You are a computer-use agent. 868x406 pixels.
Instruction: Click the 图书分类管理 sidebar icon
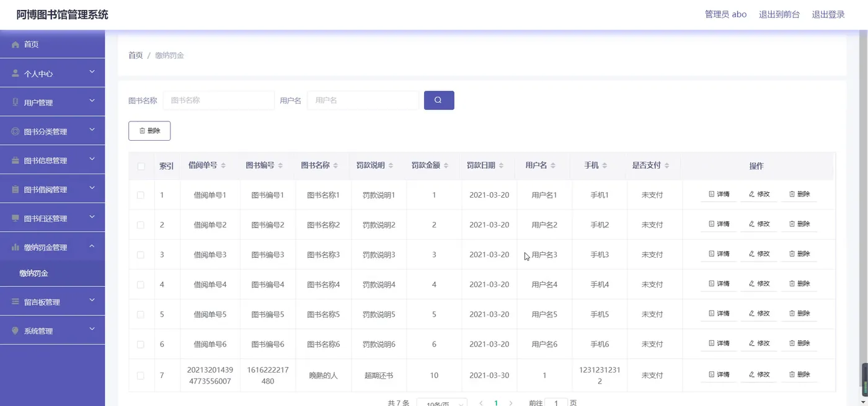(15, 131)
